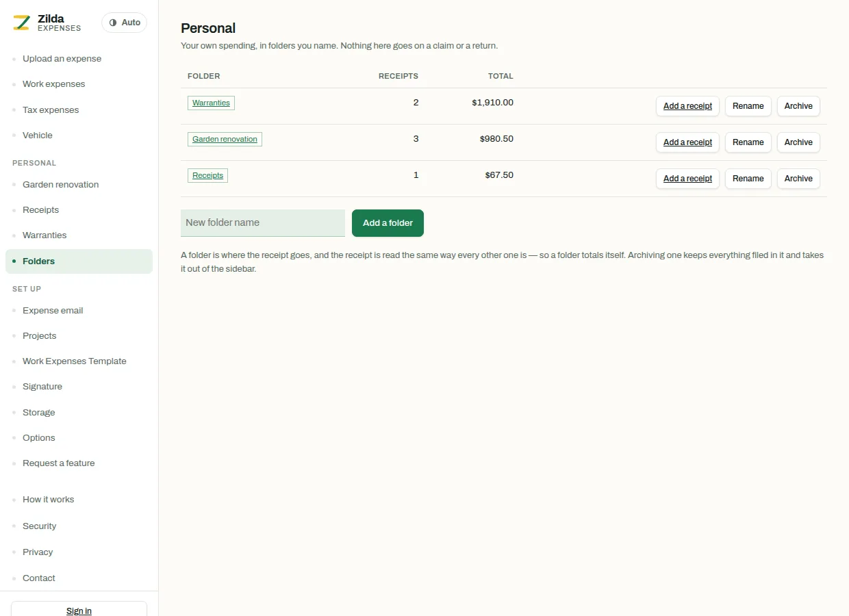
Task: Toggle the Auto theme switch
Action: (x=125, y=23)
